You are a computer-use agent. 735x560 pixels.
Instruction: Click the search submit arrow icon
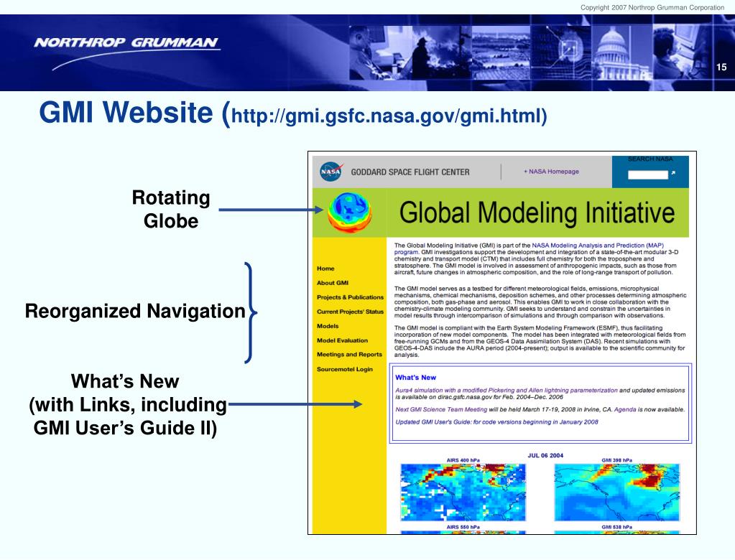point(673,174)
